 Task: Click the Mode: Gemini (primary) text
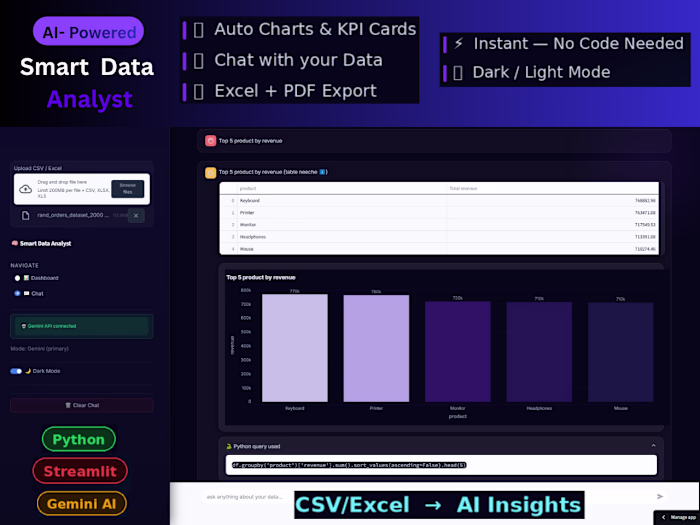pyautogui.click(x=40, y=349)
